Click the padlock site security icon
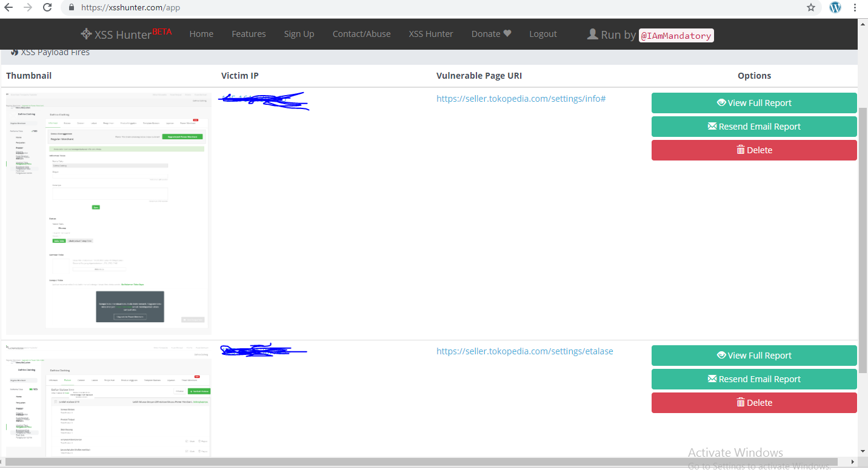Image resolution: width=868 pixels, height=470 pixels. (72, 8)
